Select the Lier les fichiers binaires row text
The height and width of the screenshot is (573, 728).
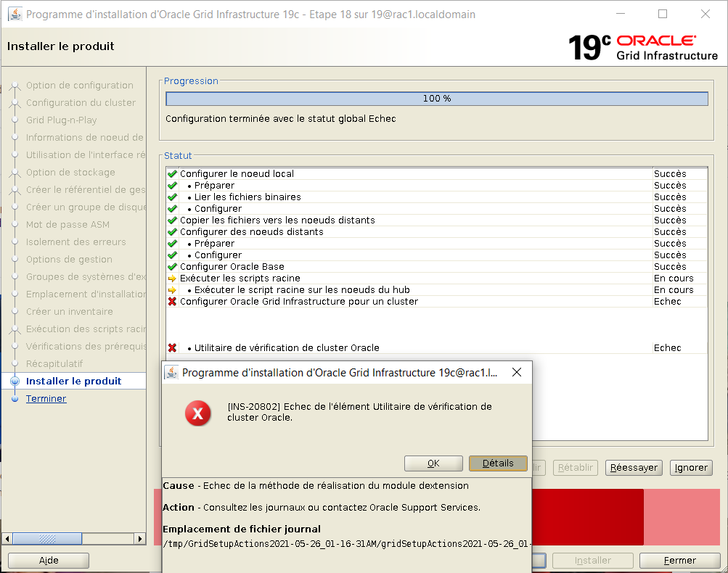click(x=248, y=197)
